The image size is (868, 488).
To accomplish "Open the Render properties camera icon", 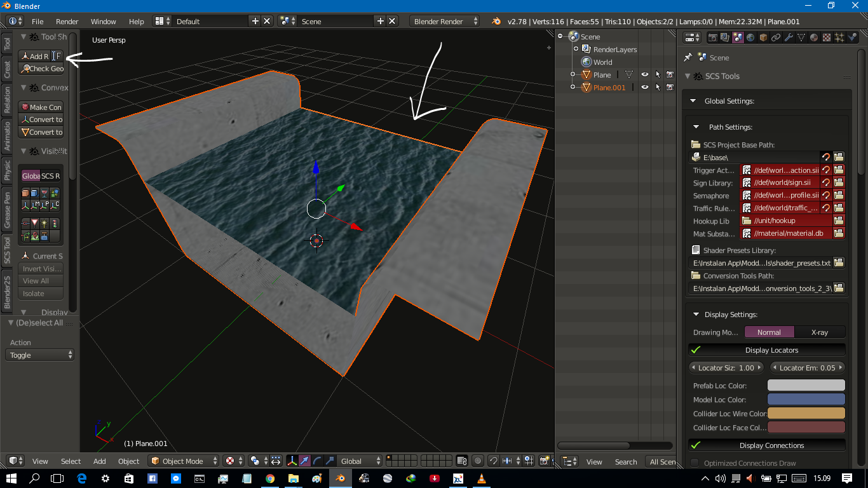I will 714,37.
